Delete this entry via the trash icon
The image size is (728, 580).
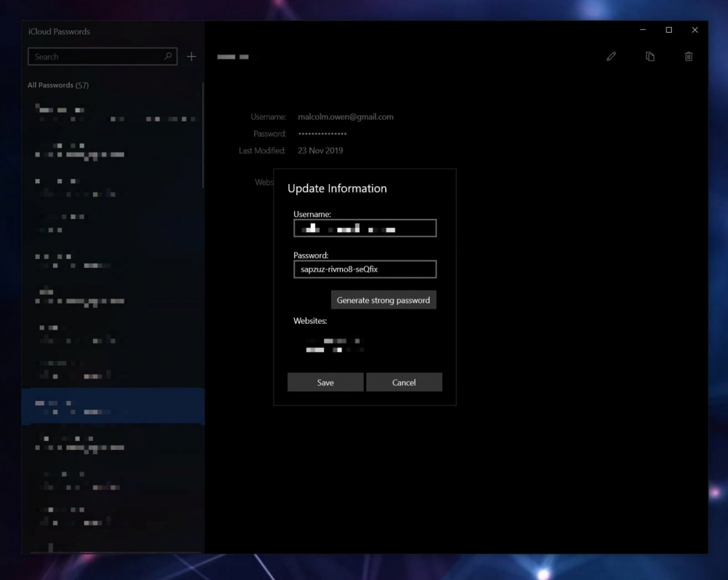coord(688,56)
